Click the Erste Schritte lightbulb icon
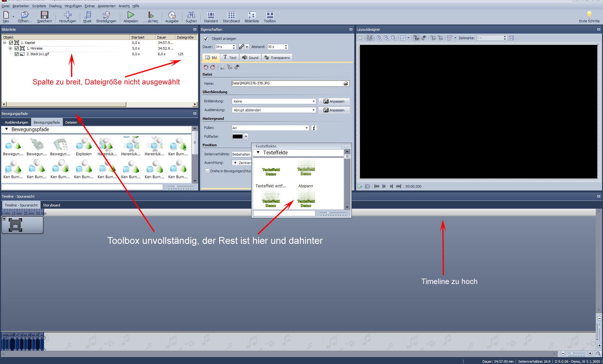This screenshot has height=364, width=603. pyautogui.click(x=589, y=14)
